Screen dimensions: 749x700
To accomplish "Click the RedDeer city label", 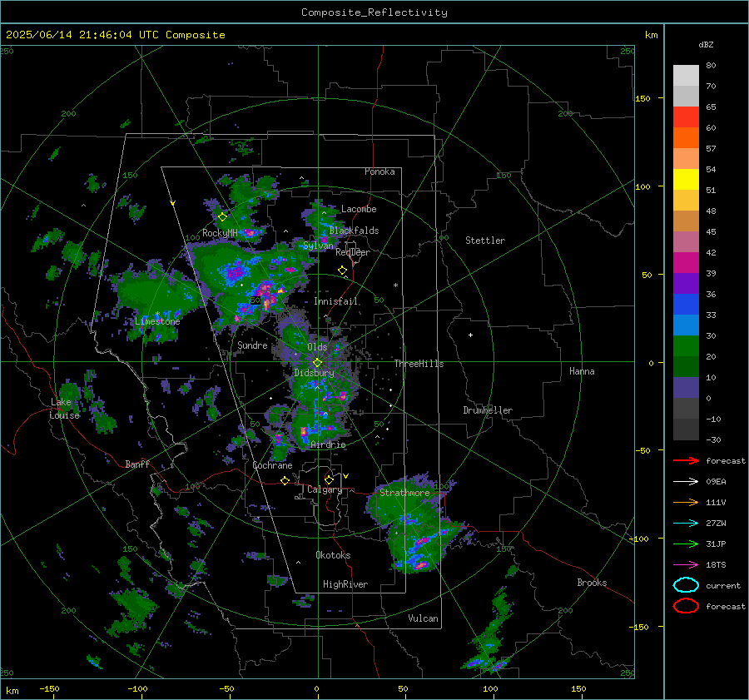I will [353, 252].
